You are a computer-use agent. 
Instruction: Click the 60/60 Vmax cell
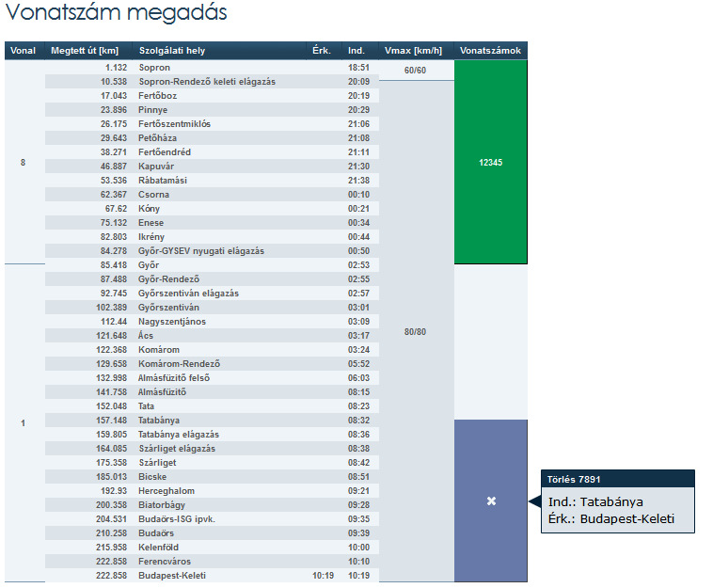point(415,70)
